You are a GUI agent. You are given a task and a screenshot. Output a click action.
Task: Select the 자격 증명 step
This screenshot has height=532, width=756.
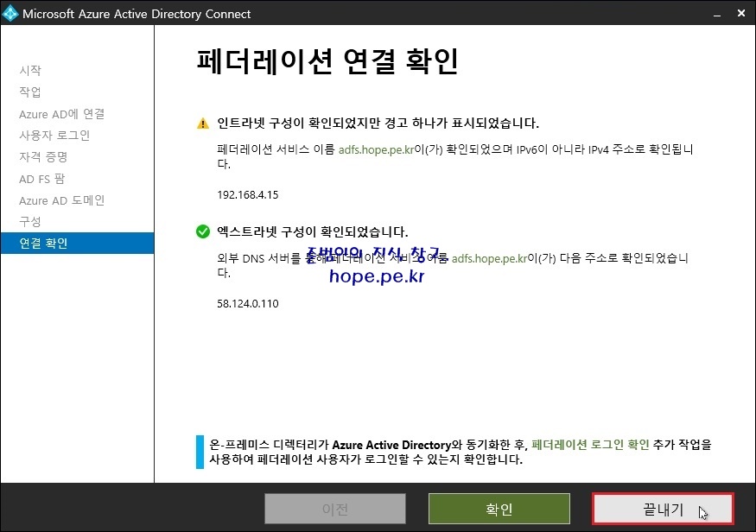[x=43, y=157]
